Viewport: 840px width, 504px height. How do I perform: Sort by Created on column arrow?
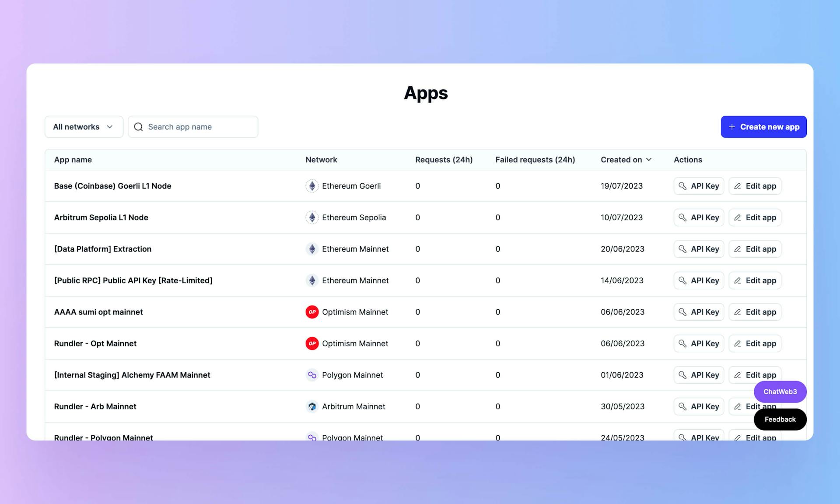(x=649, y=160)
